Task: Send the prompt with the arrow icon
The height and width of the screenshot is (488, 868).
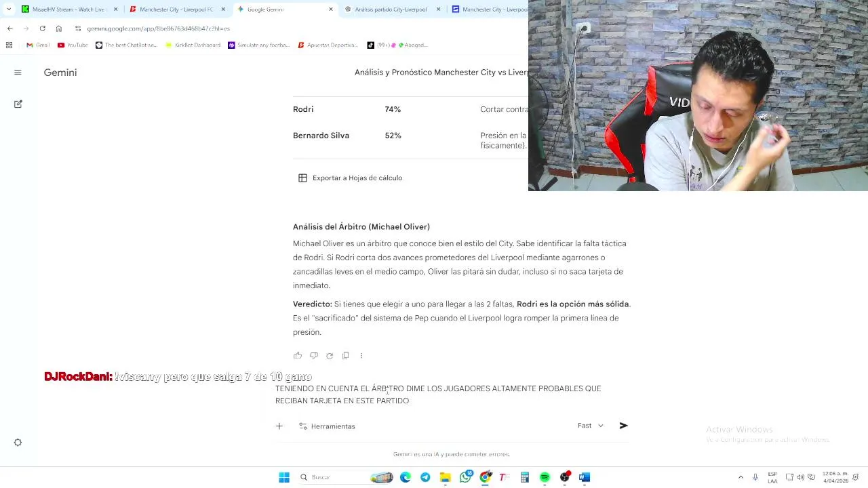Action: coord(623,426)
